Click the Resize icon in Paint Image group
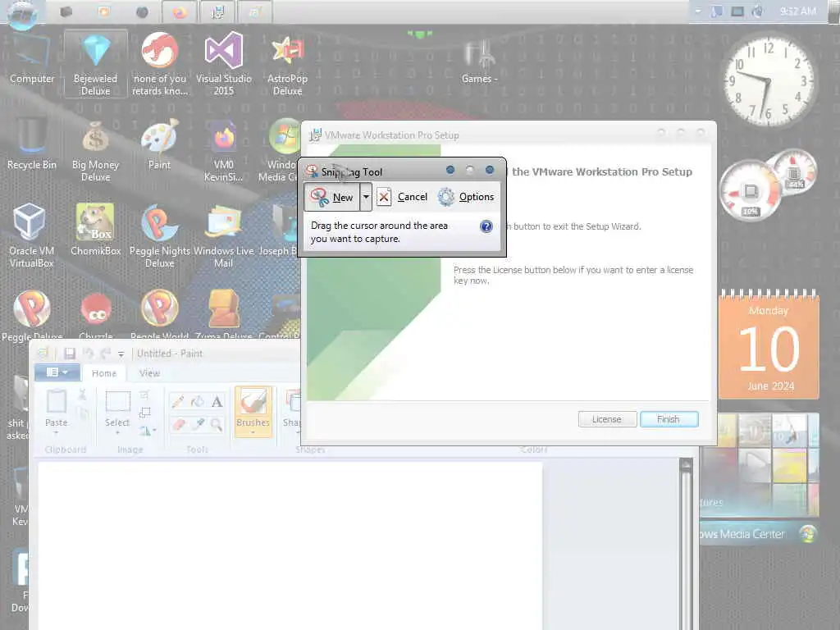 144,413
